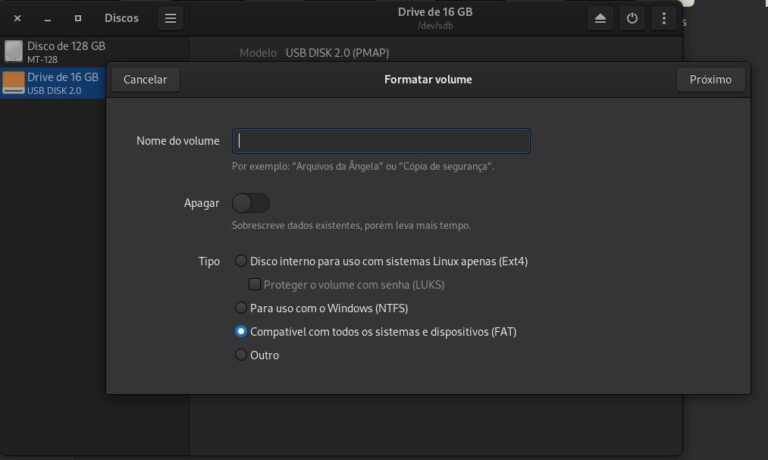The image size is (768, 460).
Task: Select the Ext4 Linux-only disk type
Action: (241, 261)
